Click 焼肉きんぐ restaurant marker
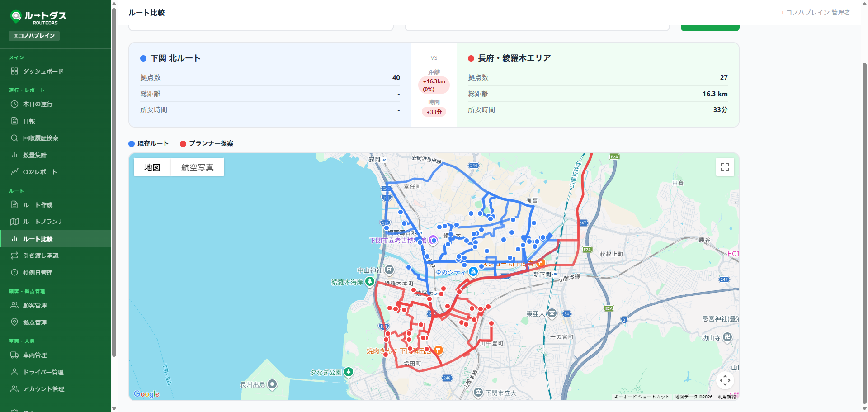This screenshot has width=868, height=412. click(438, 350)
